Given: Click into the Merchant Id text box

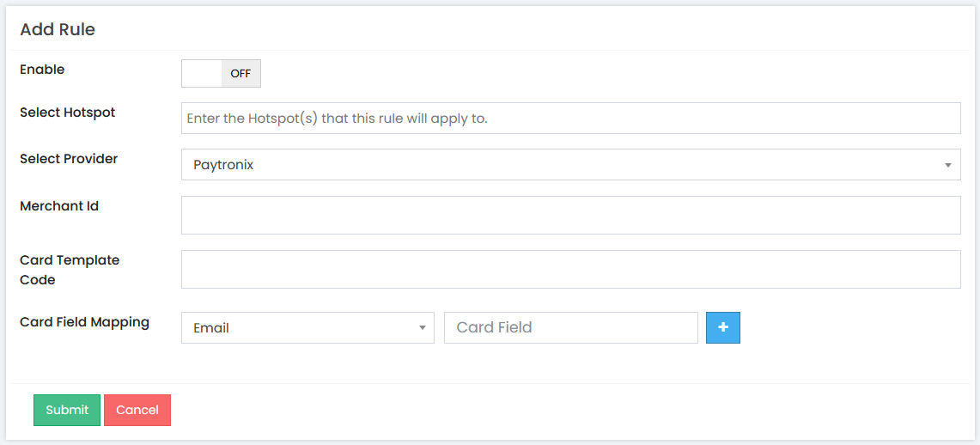Looking at the screenshot, I should 570,215.
